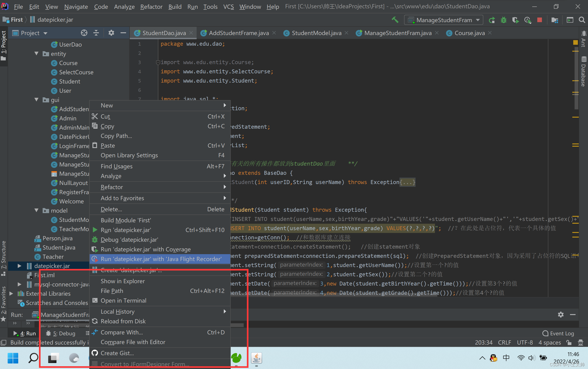Click the red Stop button in toolbar

539,20
